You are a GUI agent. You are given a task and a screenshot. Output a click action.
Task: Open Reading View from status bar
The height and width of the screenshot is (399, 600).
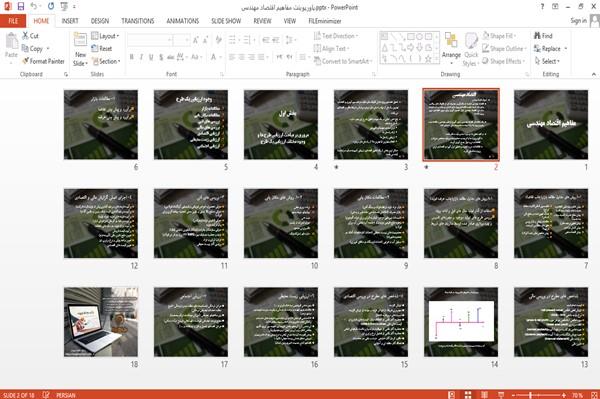484,395
